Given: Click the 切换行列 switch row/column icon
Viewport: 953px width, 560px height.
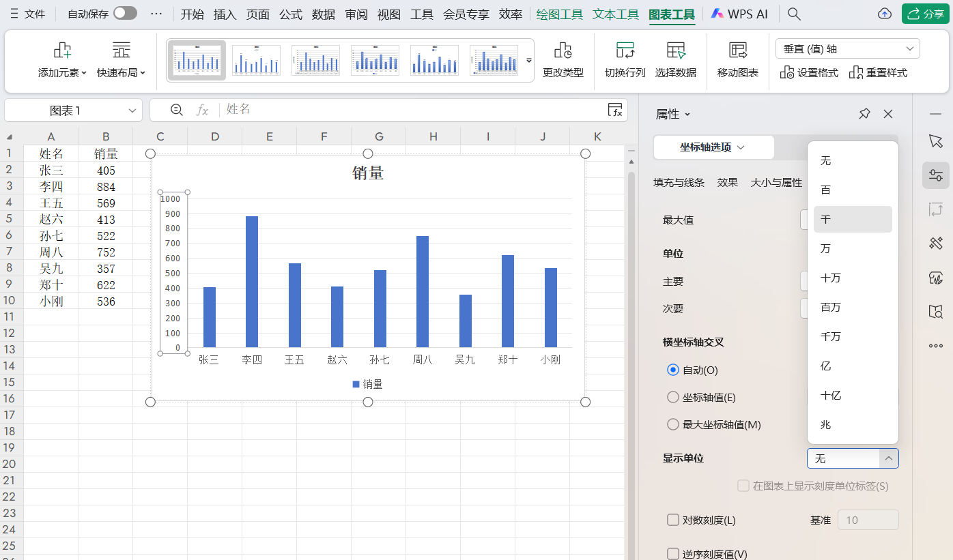Looking at the screenshot, I should tap(624, 60).
